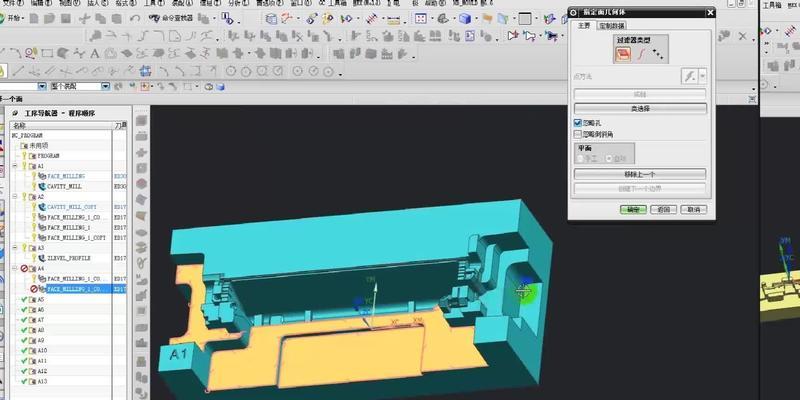
Task: Select the points filter type icon
Action: (x=658, y=54)
